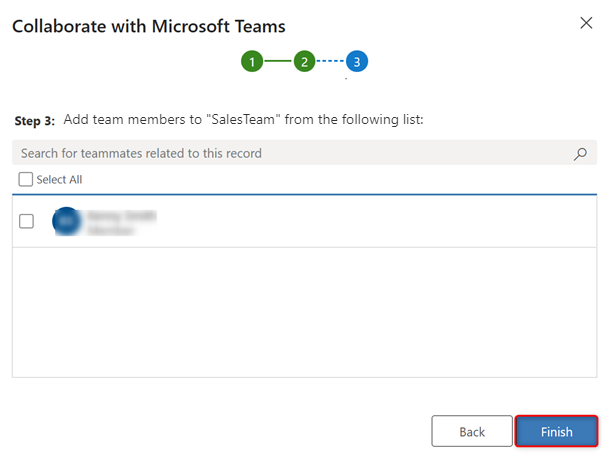The width and height of the screenshot is (602, 467).
Task: Click the step 2 green circle indicator
Action: click(304, 61)
